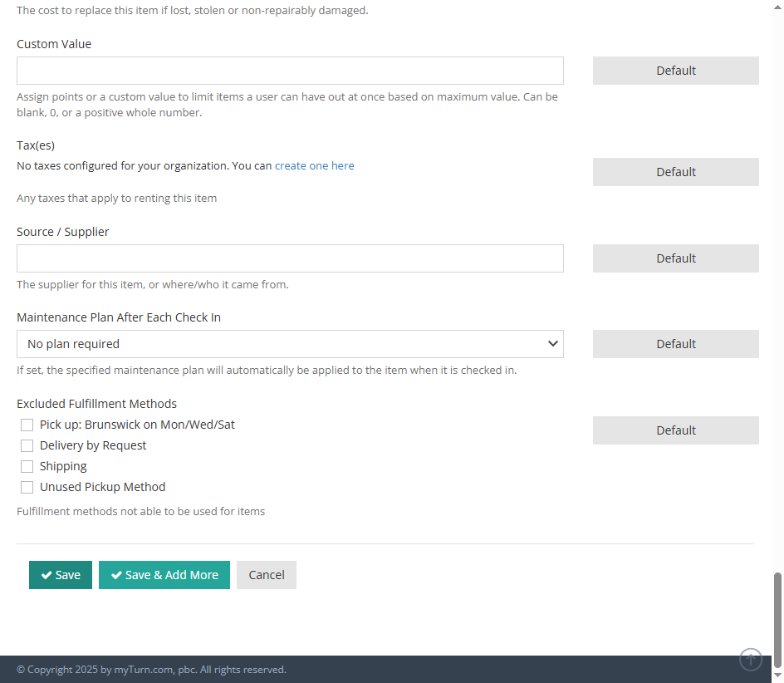Screen dimensions: 784x683
Task: Click Default button for Source / Supplier
Action: pos(676,258)
